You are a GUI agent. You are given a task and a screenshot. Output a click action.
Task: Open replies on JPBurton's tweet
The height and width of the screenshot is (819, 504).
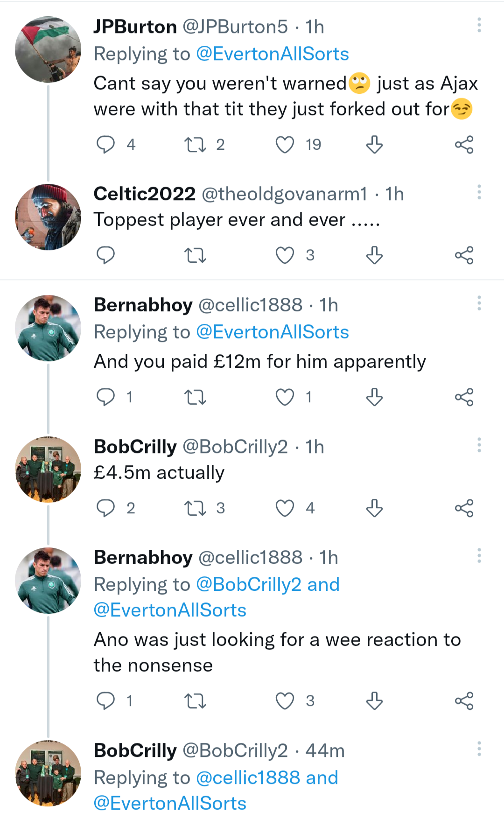coord(105,145)
